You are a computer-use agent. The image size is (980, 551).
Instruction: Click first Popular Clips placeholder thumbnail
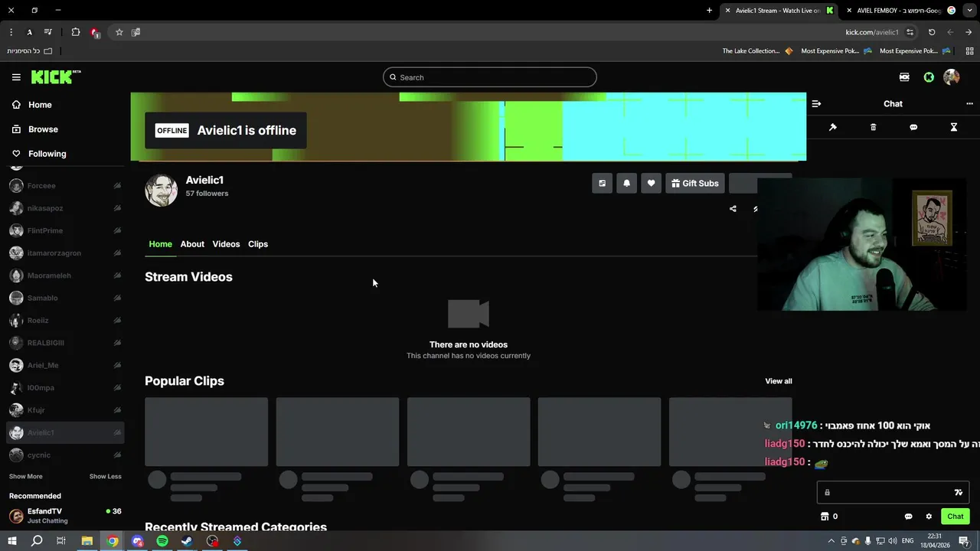coord(206,432)
